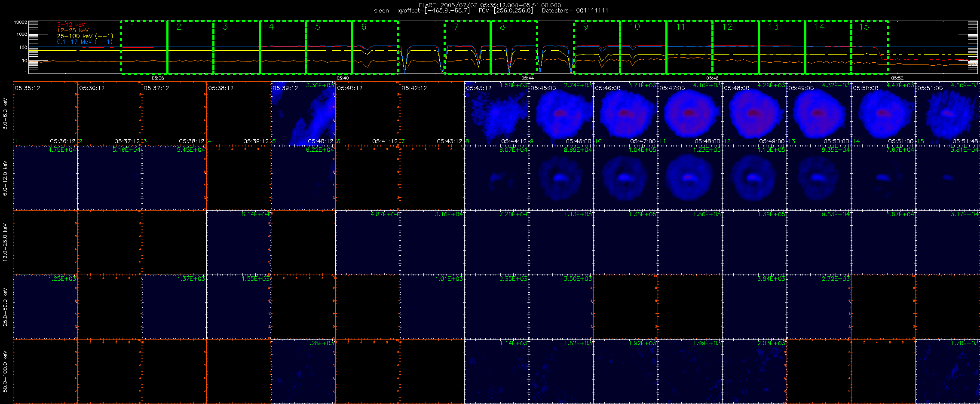Click the '12.0-25.0 keV' row label
The width and height of the screenshot is (980, 404).
pyautogui.click(x=5, y=242)
